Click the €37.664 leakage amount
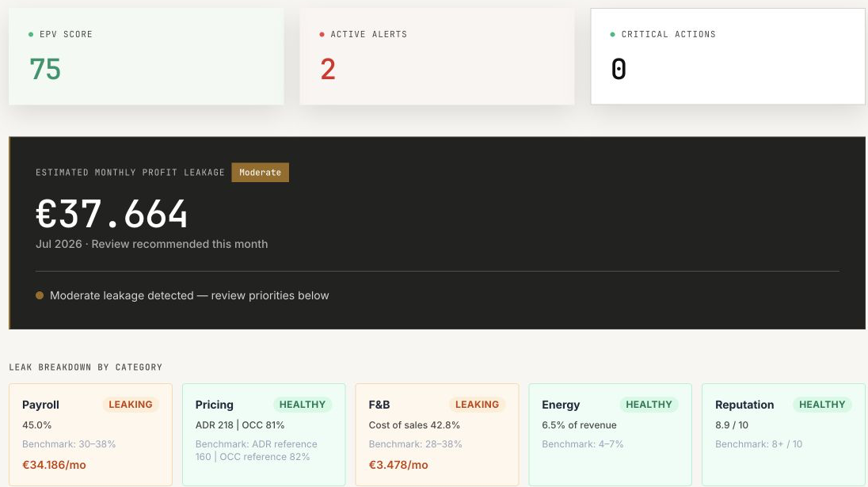 coord(112,214)
